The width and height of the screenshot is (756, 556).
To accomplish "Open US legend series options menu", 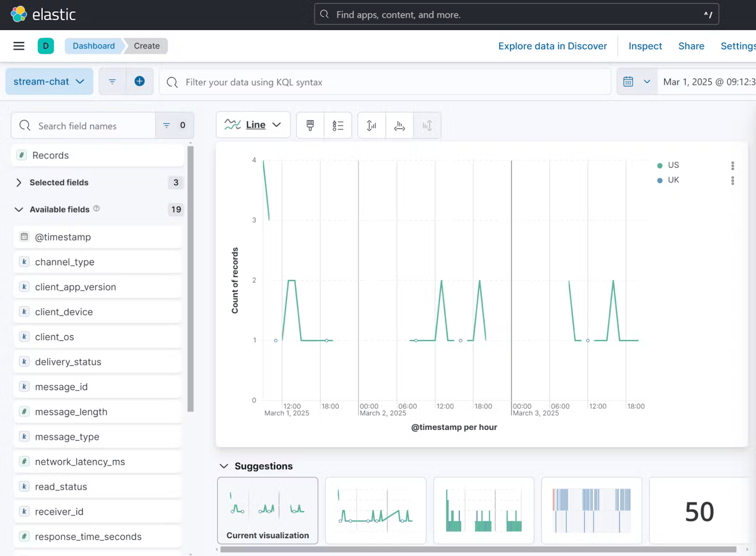I will pyautogui.click(x=732, y=165).
